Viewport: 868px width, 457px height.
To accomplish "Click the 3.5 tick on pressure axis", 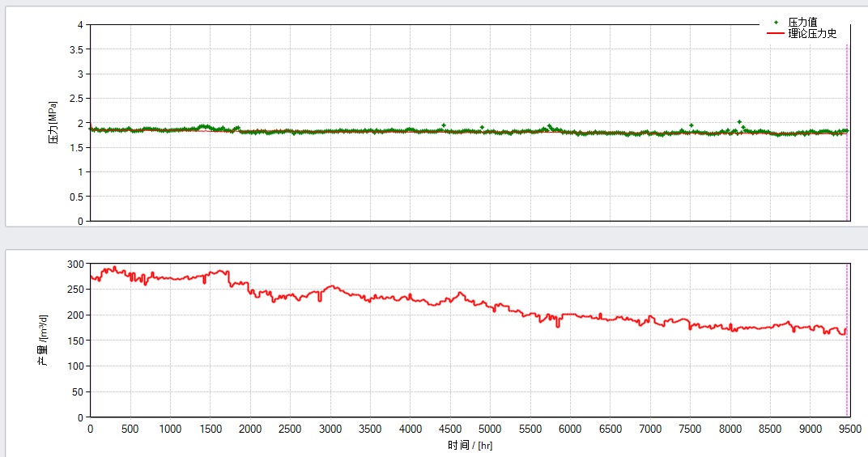I will pos(76,49).
